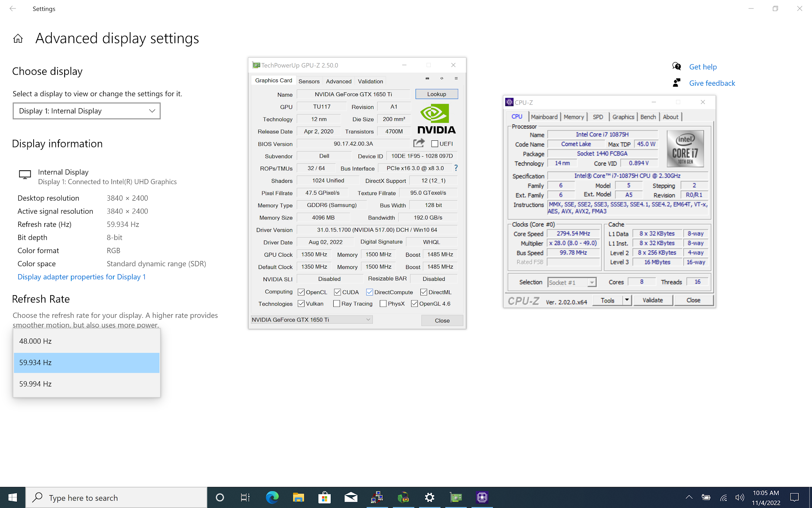Viewport: 812px width, 508px height.
Task: Click the green camera app icon on taskbar
Action: (403, 498)
